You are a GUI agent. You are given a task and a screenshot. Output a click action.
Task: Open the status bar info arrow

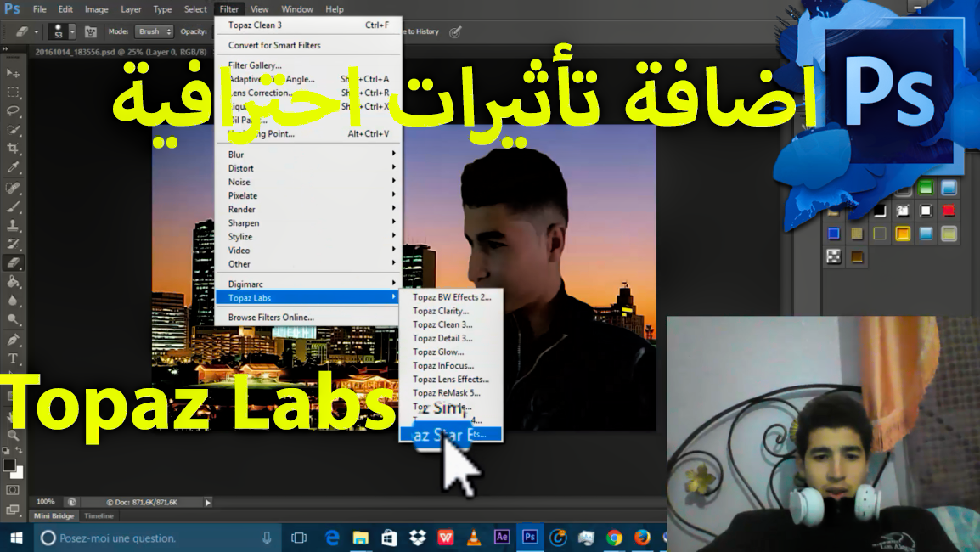point(208,502)
